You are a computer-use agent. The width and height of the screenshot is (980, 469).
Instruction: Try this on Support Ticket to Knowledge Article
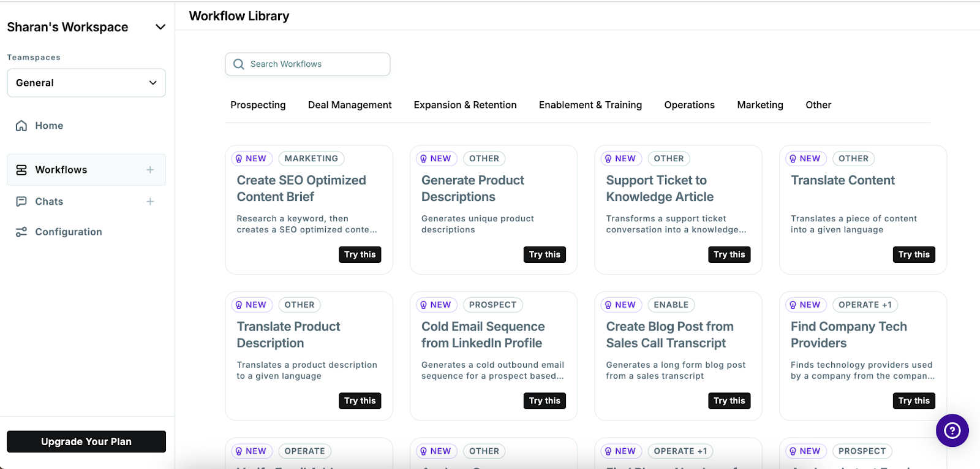pyautogui.click(x=729, y=254)
